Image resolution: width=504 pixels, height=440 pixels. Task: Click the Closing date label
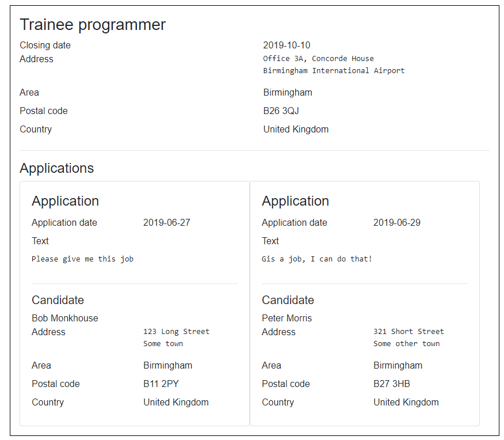[x=45, y=45]
